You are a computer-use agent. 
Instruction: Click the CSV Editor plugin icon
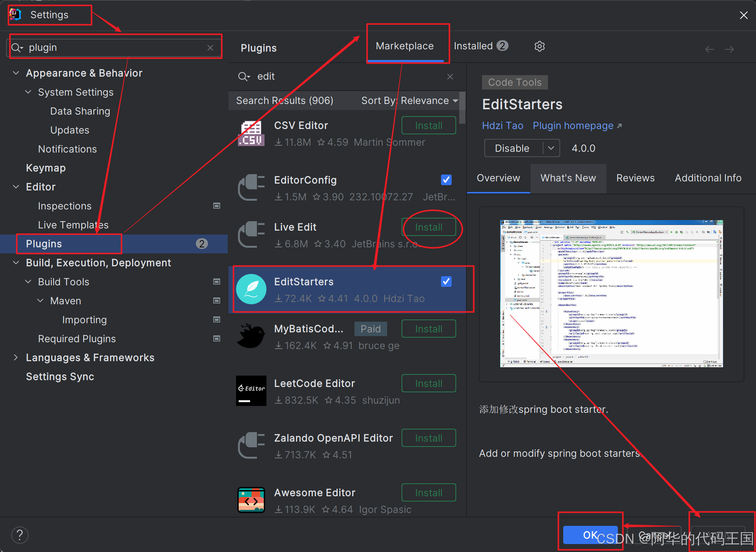point(251,134)
